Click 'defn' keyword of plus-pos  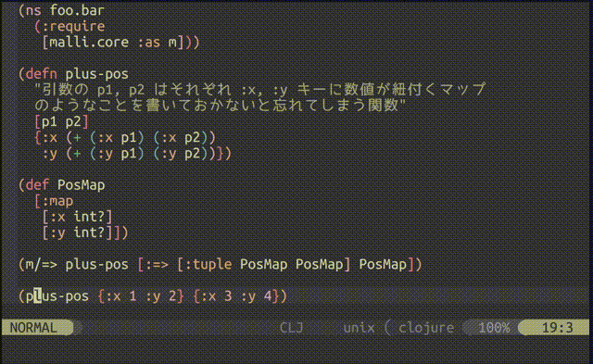point(41,74)
